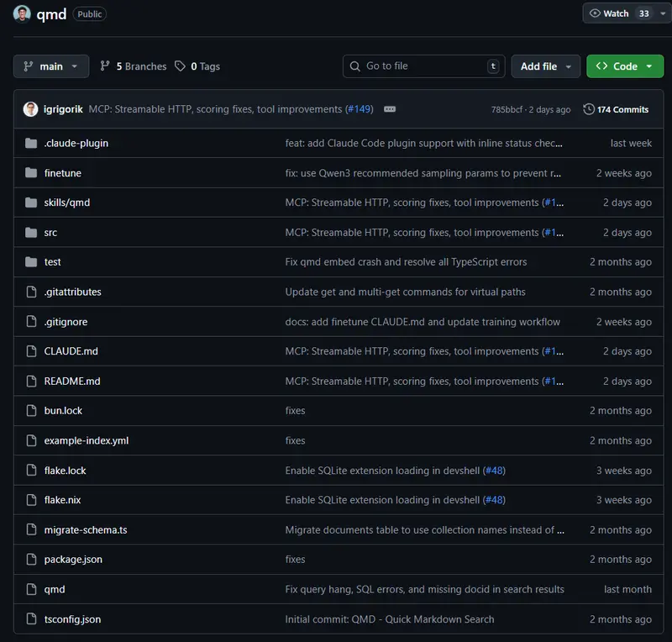This screenshot has width=672, height=642.
Task: Click the file icon for README.md
Action: tap(32, 382)
